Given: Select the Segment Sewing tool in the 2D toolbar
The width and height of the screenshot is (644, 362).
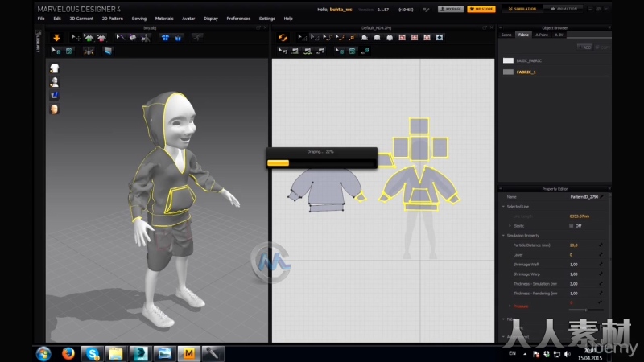Looking at the screenshot, I should pos(295,51).
